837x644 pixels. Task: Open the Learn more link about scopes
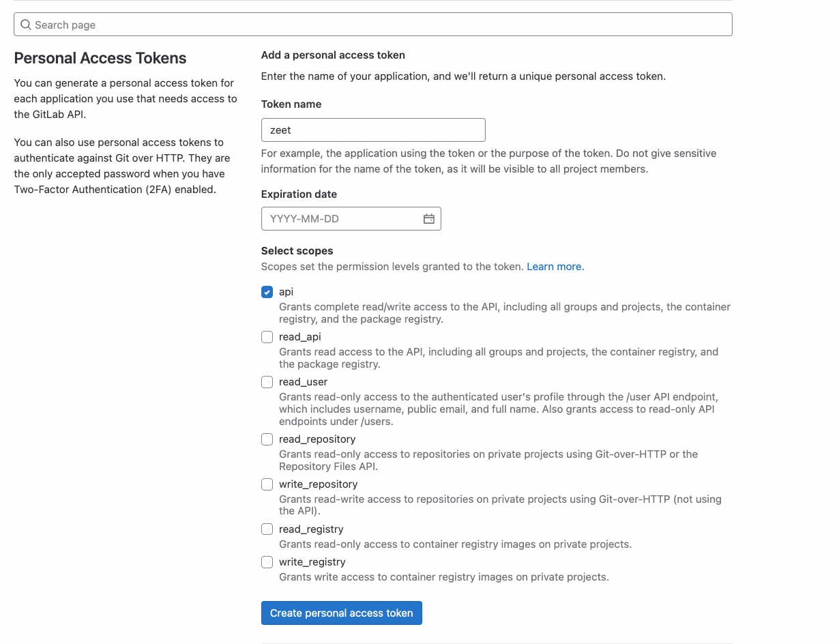click(x=554, y=266)
